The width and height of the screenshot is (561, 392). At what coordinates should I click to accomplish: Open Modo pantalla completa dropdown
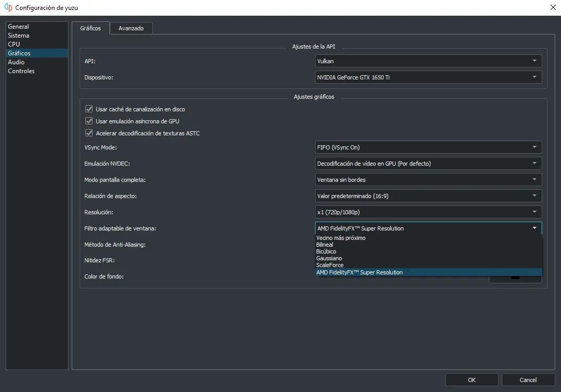point(428,180)
